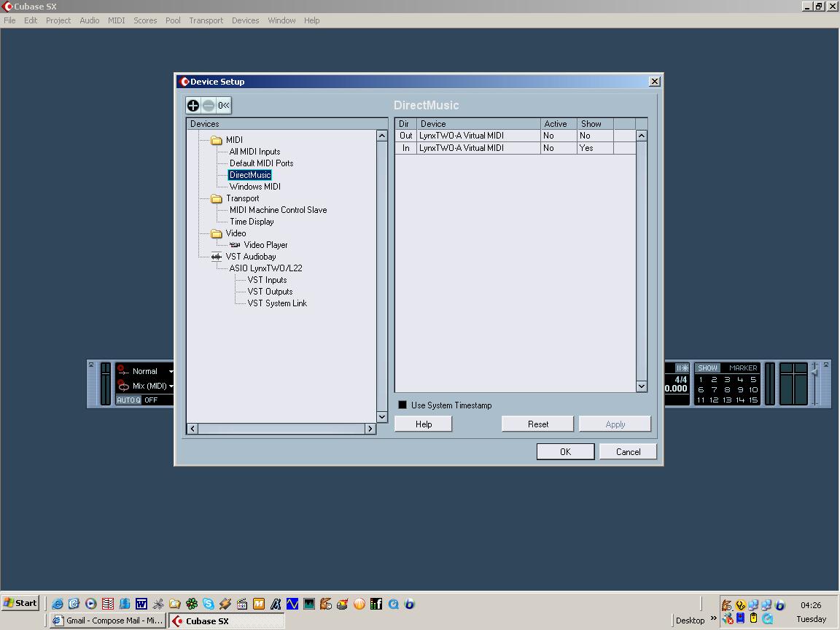
Task: Click the VST Audiobay waveform icon
Action: (217, 257)
